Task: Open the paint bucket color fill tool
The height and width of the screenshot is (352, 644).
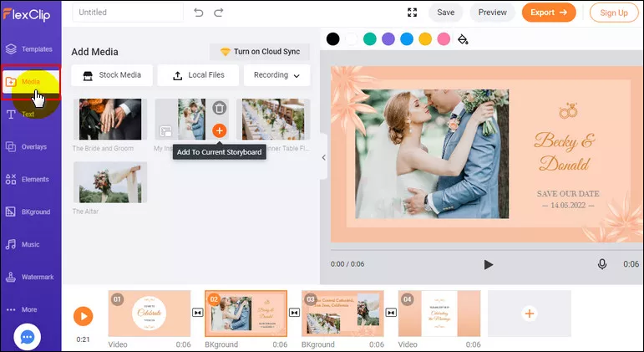Action: [463, 39]
